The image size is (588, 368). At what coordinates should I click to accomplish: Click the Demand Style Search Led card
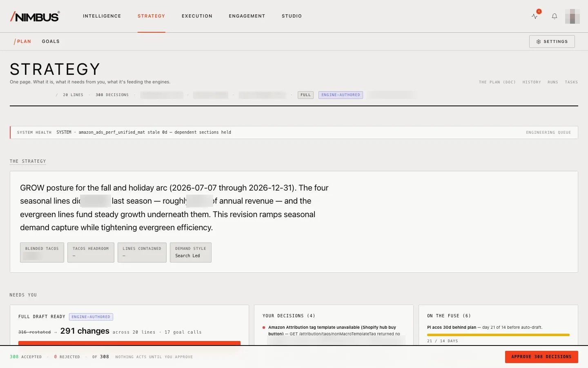(x=191, y=252)
